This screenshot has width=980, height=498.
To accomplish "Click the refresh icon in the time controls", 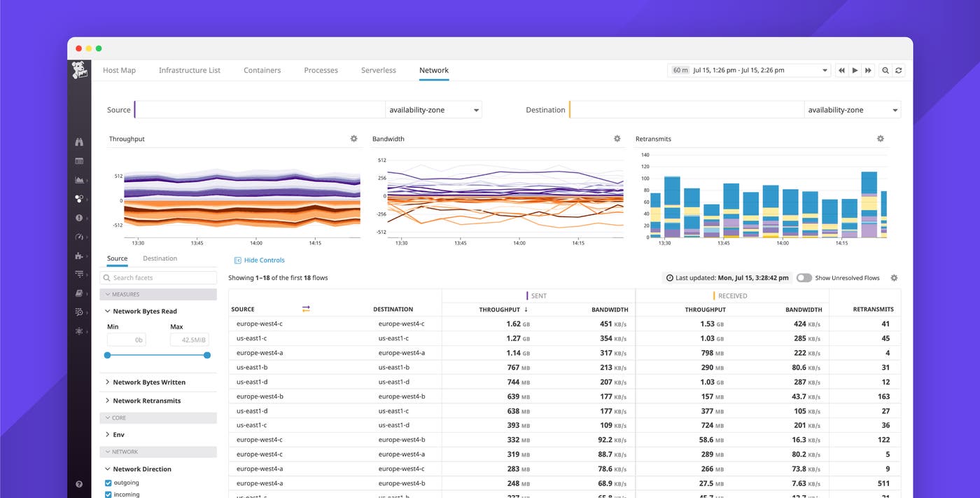I will pos(899,70).
